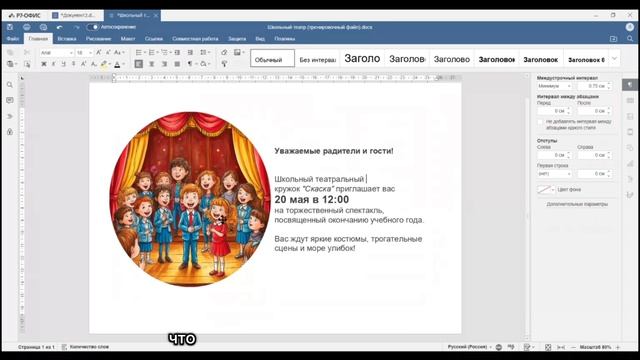Click the numbered list icon
This screenshot has width=640, height=360.
click(152, 53)
